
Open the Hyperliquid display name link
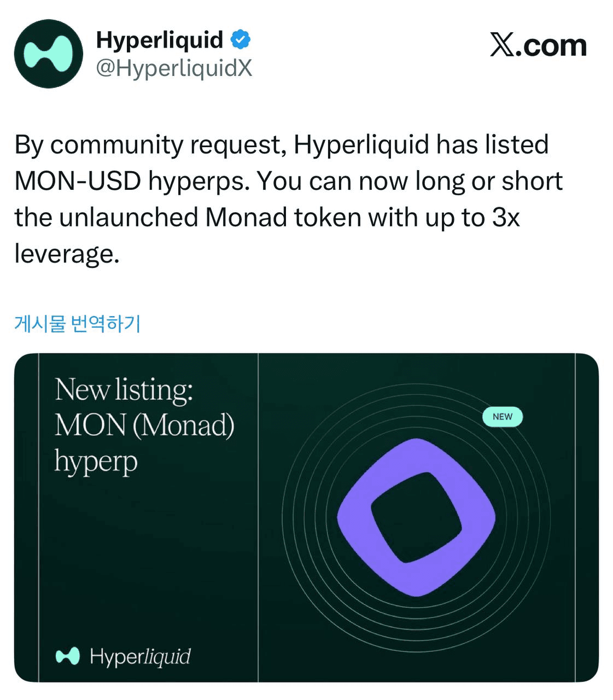[159, 39]
